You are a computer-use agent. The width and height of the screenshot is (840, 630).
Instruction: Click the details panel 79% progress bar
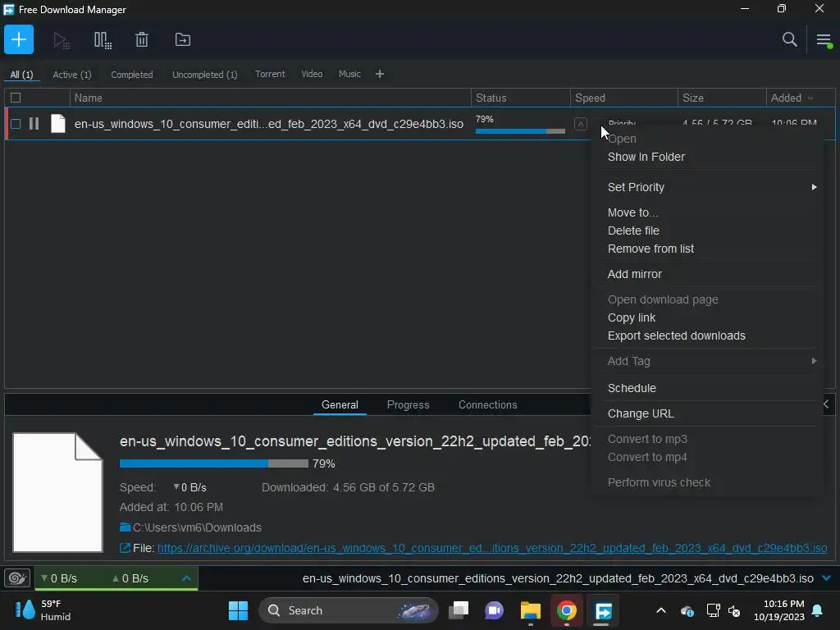pos(214,463)
